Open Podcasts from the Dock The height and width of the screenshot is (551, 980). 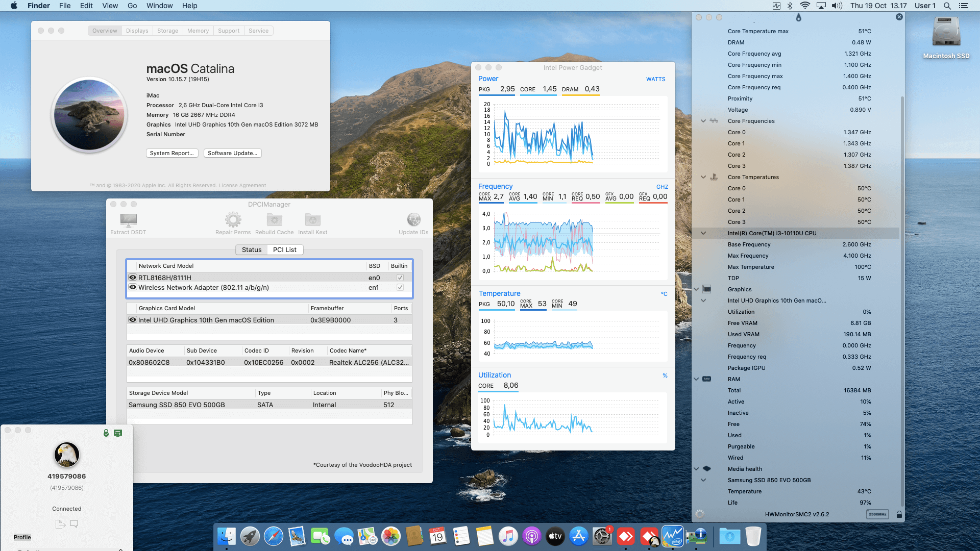532,537
